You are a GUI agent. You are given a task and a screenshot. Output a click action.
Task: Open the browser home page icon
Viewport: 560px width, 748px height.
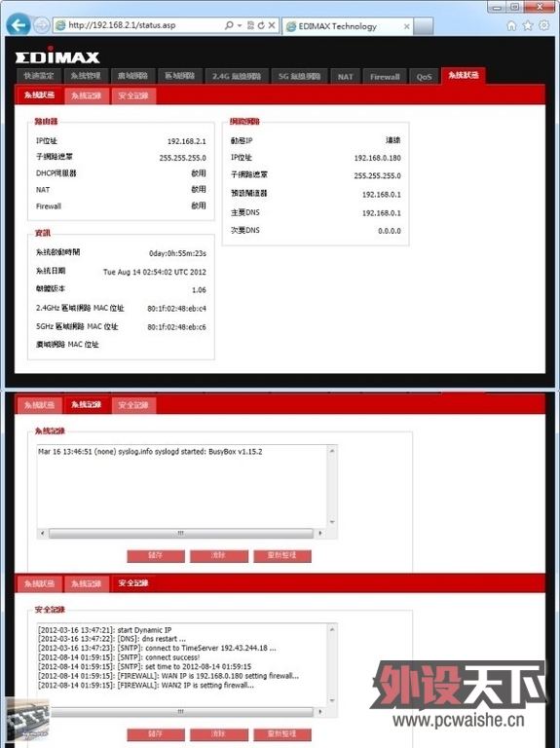coord(511,25)
